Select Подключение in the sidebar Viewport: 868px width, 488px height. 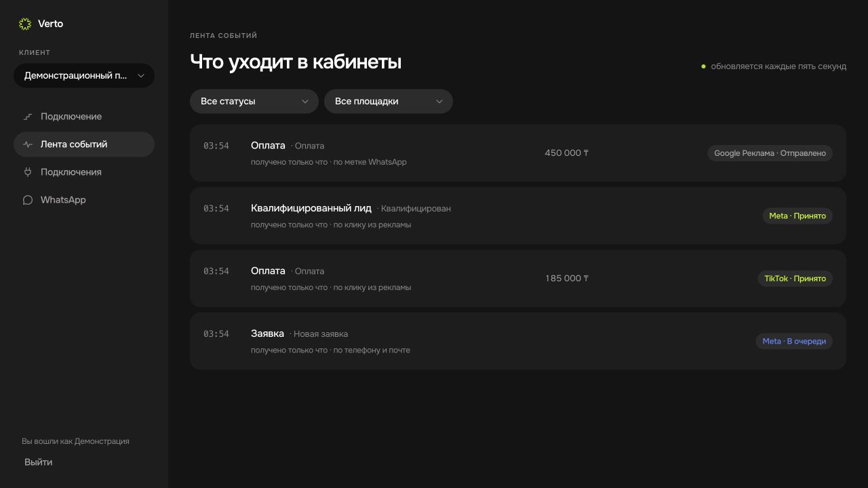click(x=84, y=117)
